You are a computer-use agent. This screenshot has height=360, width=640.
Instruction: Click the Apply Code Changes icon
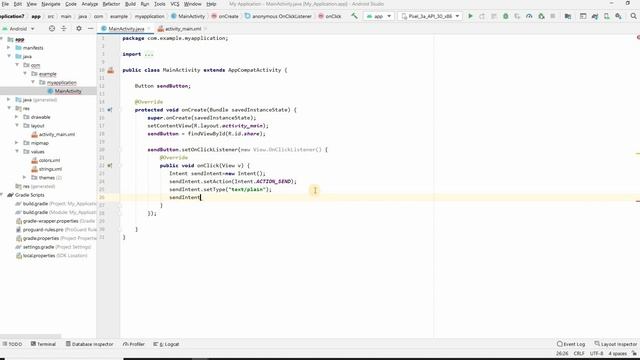tap(494, 16)
